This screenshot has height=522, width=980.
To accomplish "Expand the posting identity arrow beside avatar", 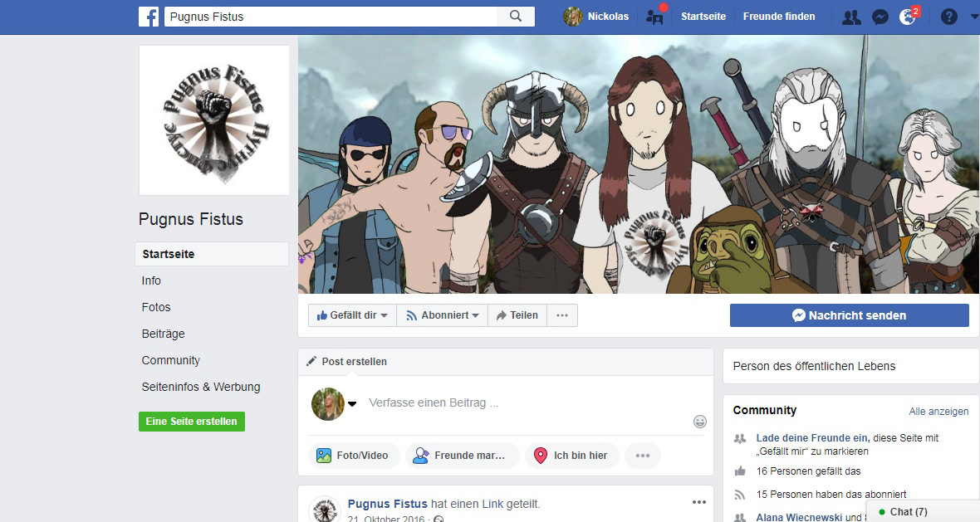I will [x=352, y=403].
